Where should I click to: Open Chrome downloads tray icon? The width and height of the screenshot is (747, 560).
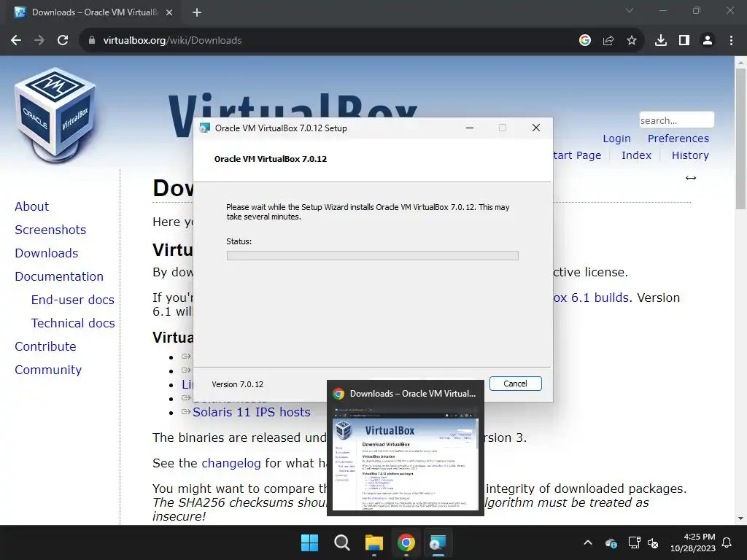point(661,41)
